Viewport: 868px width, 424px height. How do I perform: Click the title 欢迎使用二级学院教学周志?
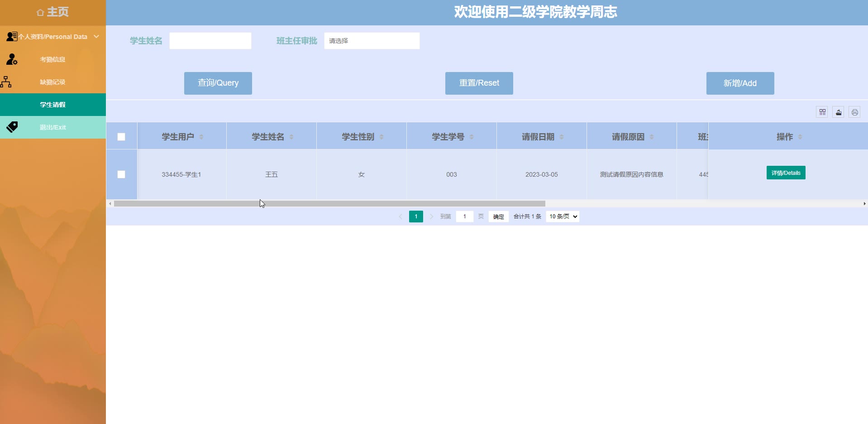click(x=536, y=12)
